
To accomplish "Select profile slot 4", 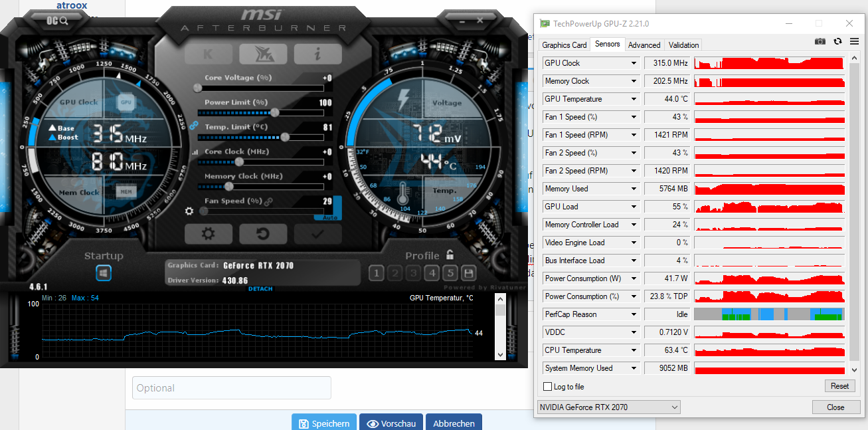I will coord(432,273).
